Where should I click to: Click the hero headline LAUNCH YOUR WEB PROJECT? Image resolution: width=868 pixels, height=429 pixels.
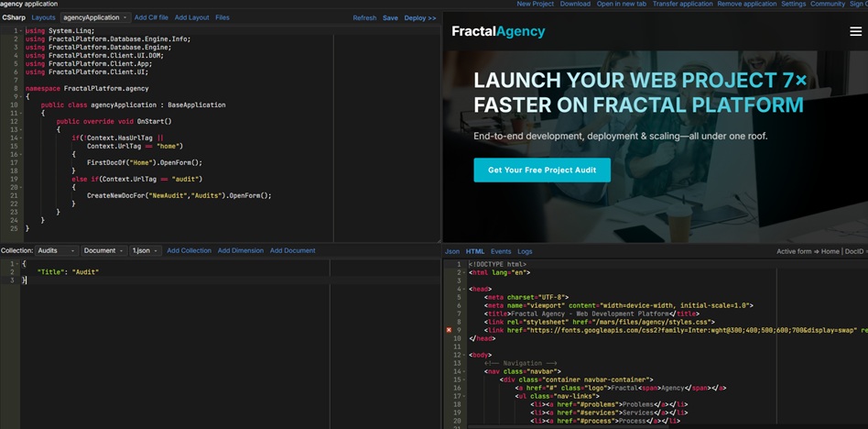[x=641, y=93]
